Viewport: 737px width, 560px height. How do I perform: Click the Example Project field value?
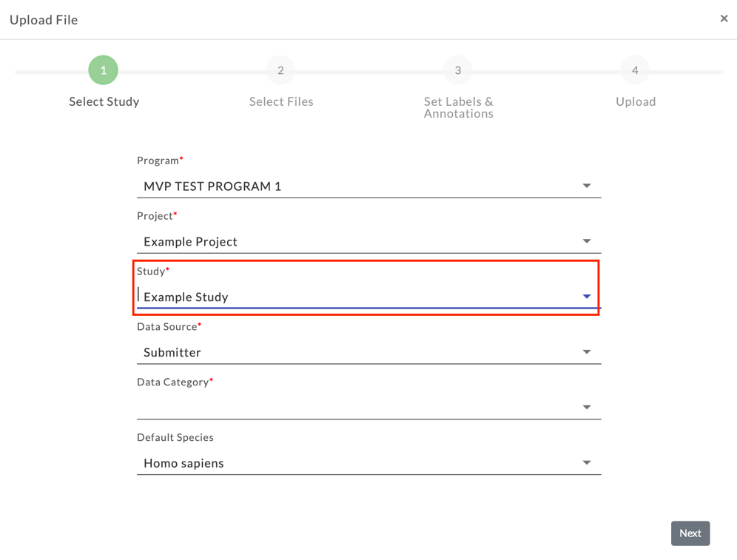190,242
